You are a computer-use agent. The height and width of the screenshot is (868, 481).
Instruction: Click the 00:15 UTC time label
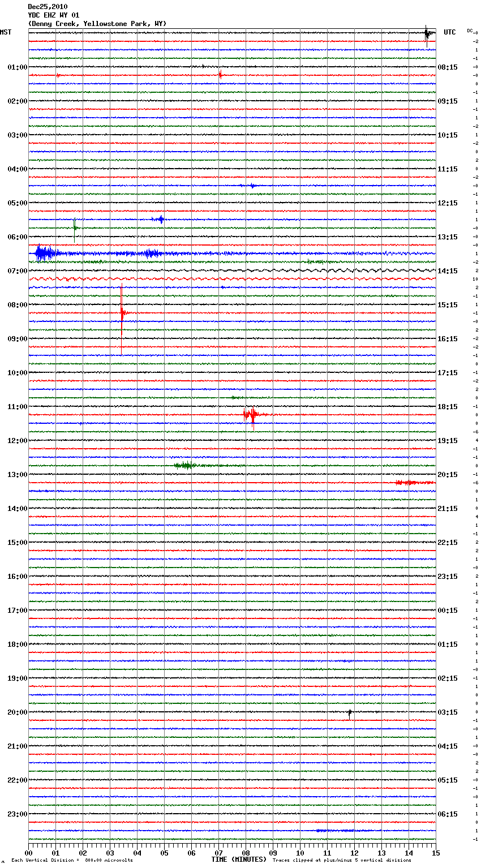pyautogui.click(x=448, y=611)
